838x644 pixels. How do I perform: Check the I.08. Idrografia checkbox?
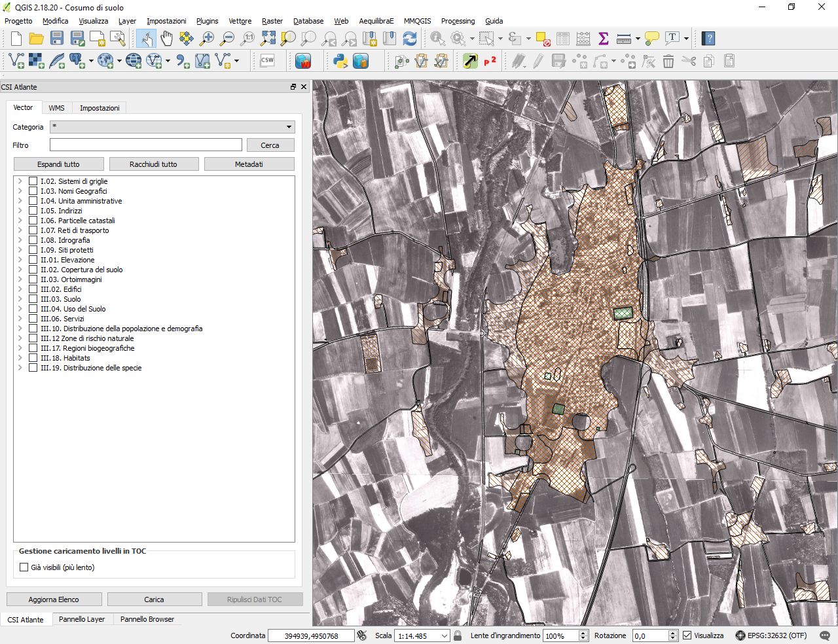coord(33,240)
